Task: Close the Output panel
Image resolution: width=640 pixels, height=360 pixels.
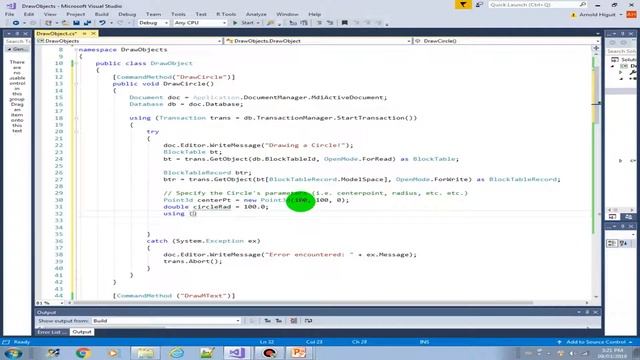Action: 596,312
